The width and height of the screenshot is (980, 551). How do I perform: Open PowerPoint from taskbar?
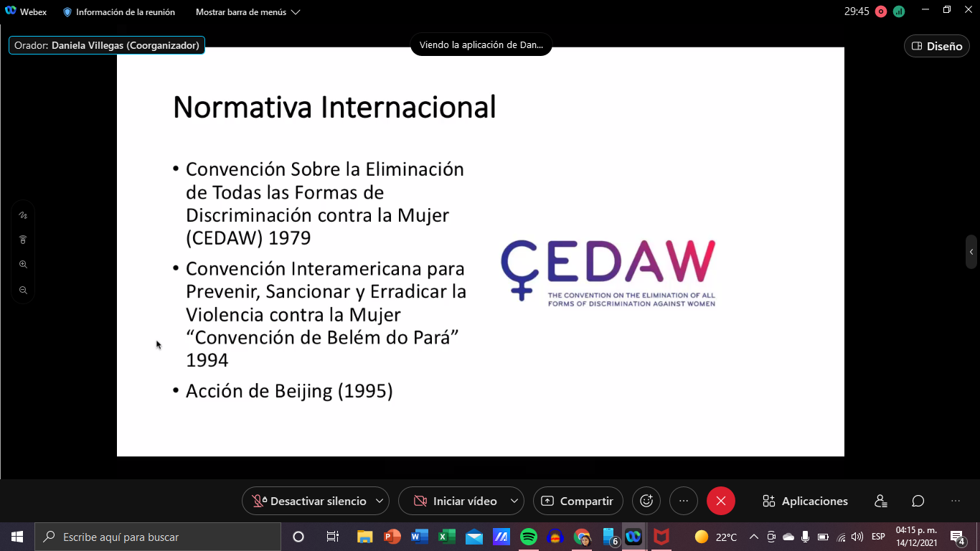392,537
